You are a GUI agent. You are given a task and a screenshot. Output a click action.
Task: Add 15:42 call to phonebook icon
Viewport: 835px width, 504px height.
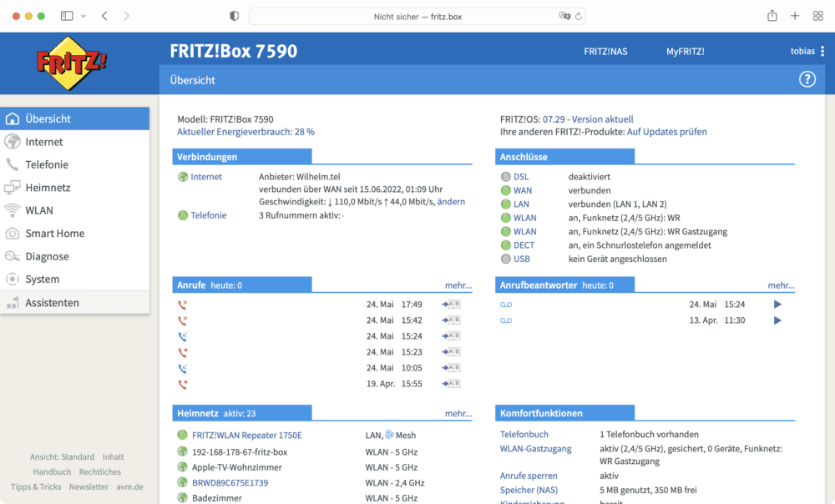pos(451,320)
